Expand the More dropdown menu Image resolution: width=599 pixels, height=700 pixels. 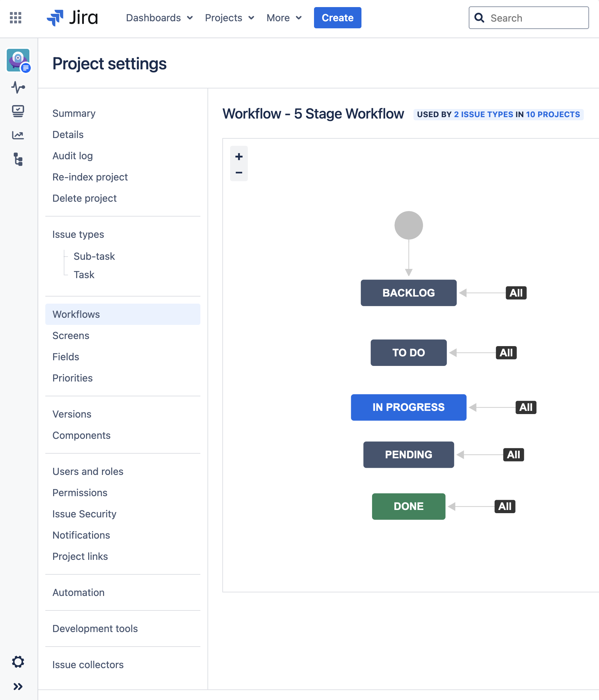tap(284, 18)
